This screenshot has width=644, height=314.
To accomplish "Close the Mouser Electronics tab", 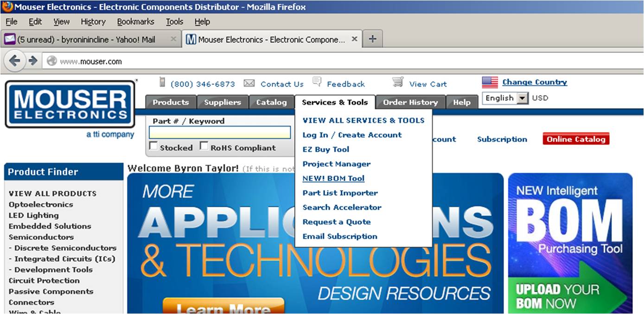I will [354, 39].
